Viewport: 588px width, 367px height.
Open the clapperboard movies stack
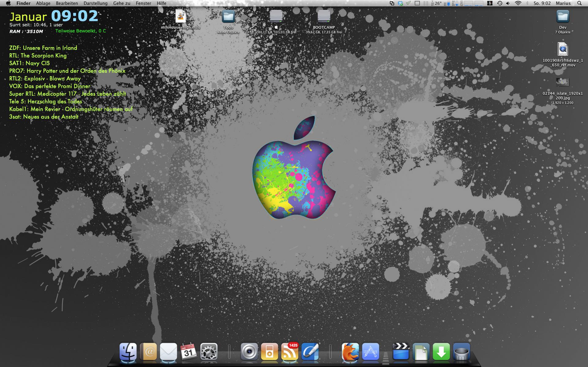401,351
